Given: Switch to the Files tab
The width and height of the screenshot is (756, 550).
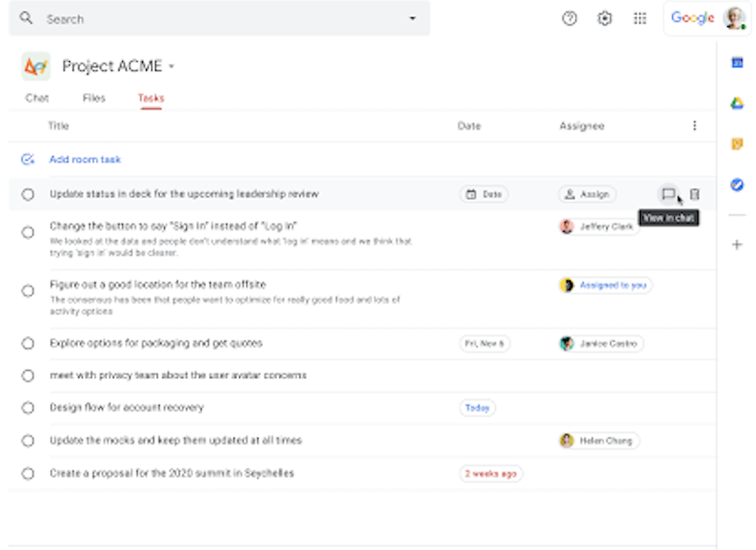Looking at the screenshot, I should coord(93,99).
